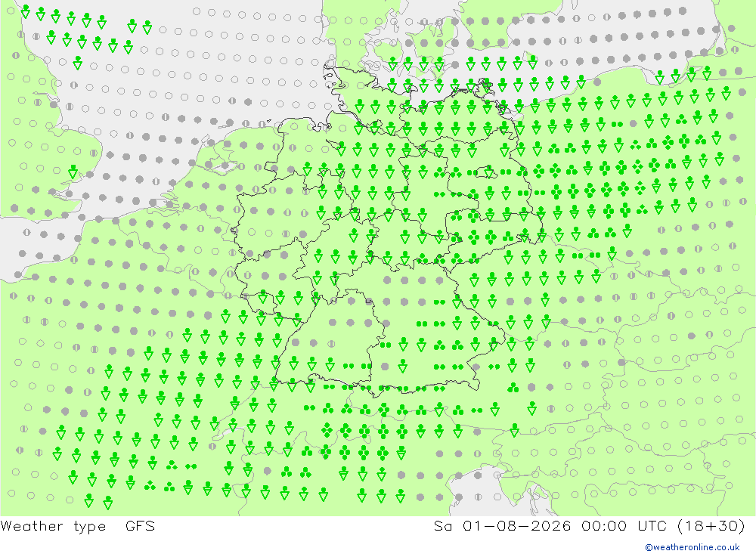Click the weatheronline.co.uk copyright link

[692, 547]
